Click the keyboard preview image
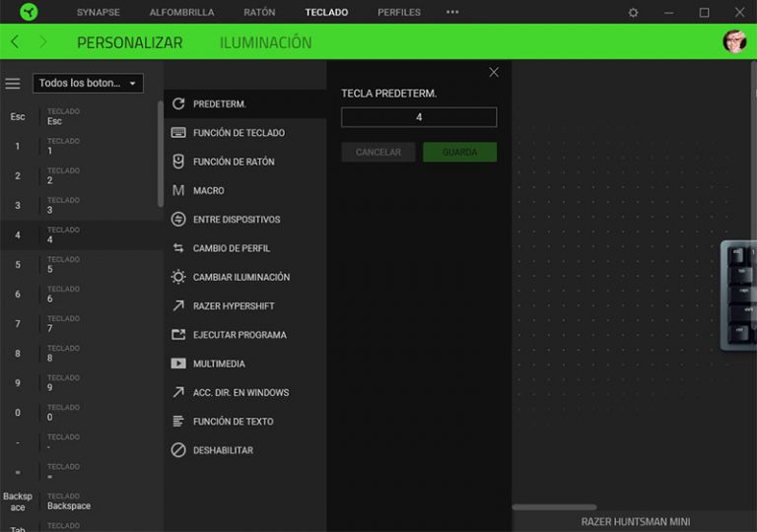This screenshot has width=757, height=532. coord(738,296)
